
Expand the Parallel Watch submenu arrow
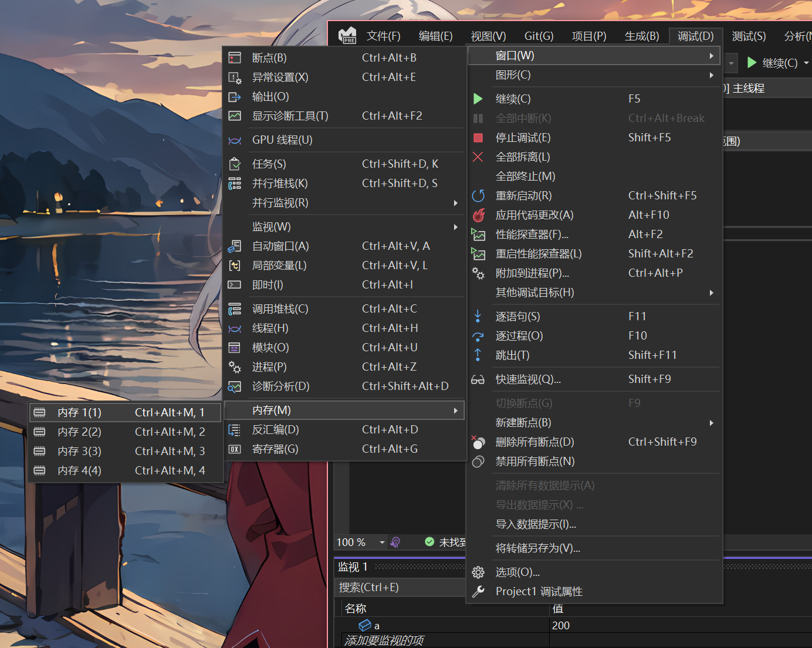coord(455,203)
